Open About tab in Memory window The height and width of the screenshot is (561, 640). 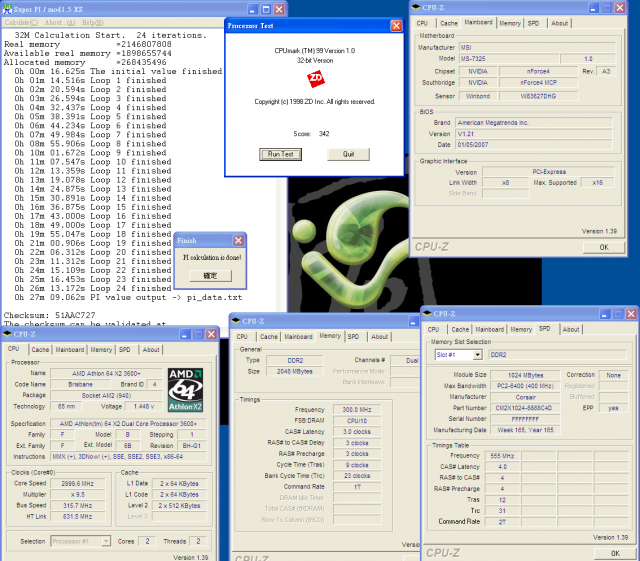pos(379,336)
